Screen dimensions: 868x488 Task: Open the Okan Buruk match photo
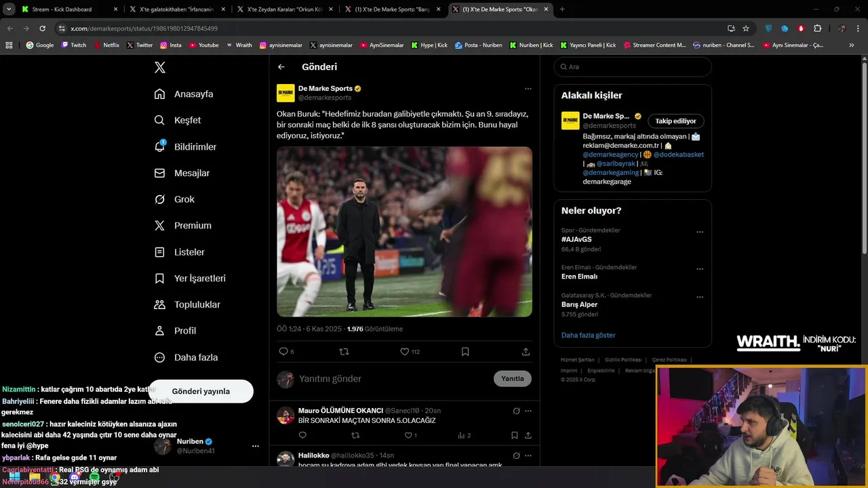click(404, 232)
